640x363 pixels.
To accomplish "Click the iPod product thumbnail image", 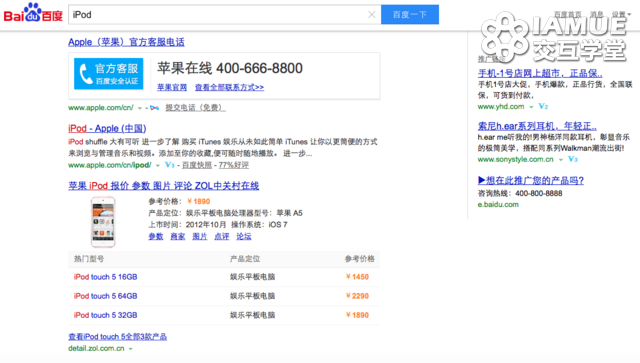I will [103, 222].
